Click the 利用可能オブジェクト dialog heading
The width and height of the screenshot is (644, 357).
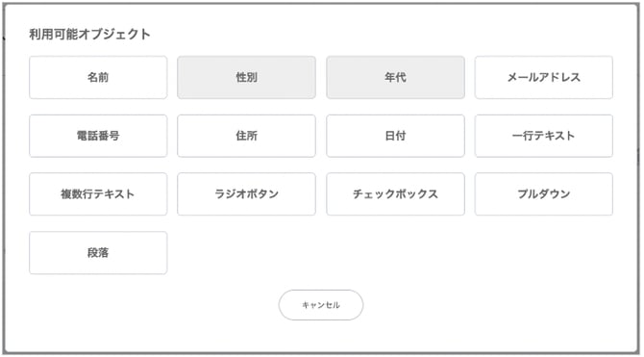tap(89, 34)
